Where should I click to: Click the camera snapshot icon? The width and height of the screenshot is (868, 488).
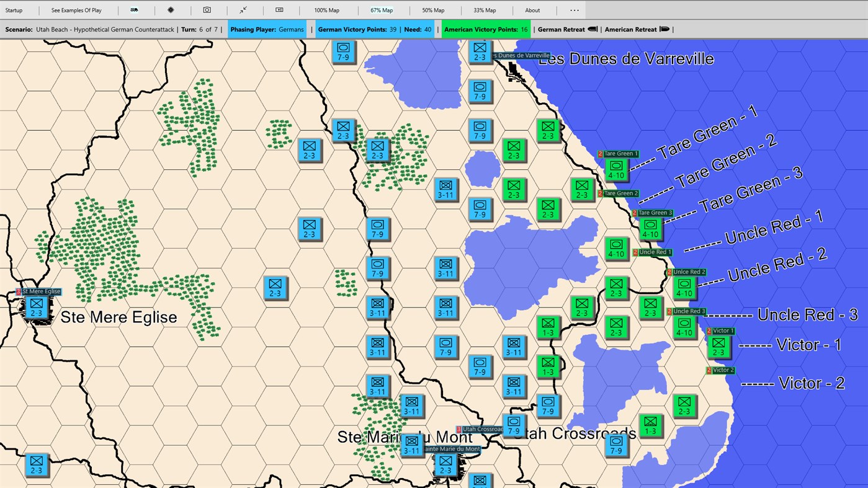tap(207, 10)
